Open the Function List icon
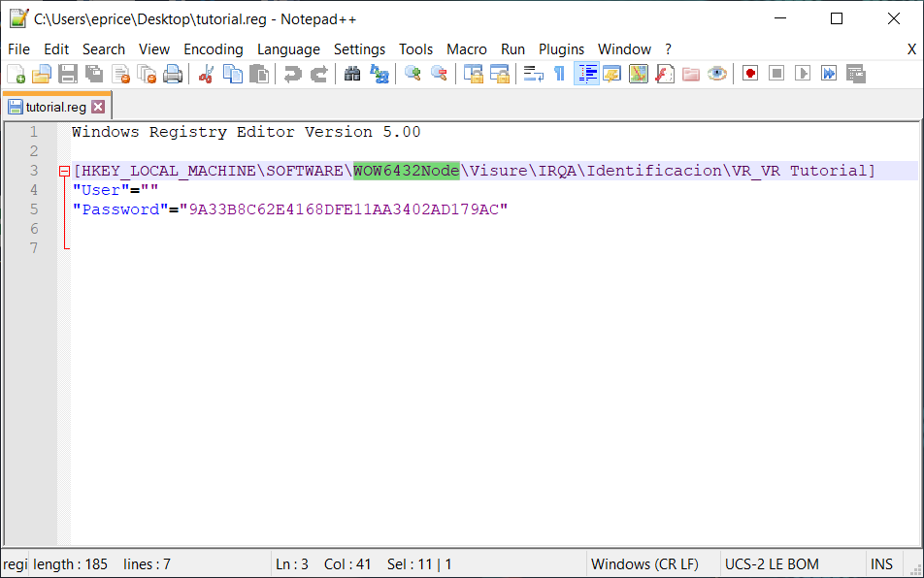924x578 pixels. (x=665, y=74)
